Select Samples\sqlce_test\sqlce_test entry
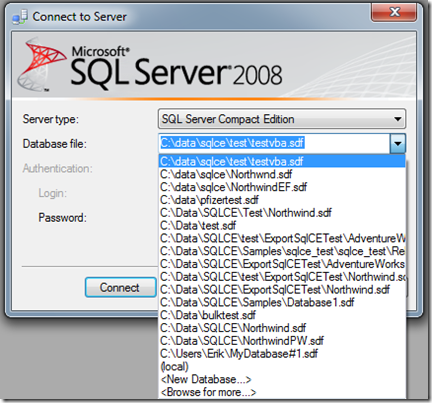The width and height of the screenshot is (432, 403). pyautogui.click(x=282, y=251)
